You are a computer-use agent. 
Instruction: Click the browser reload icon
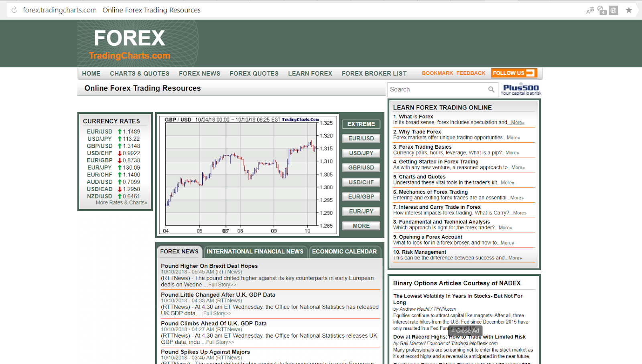[x=14, y=10]
